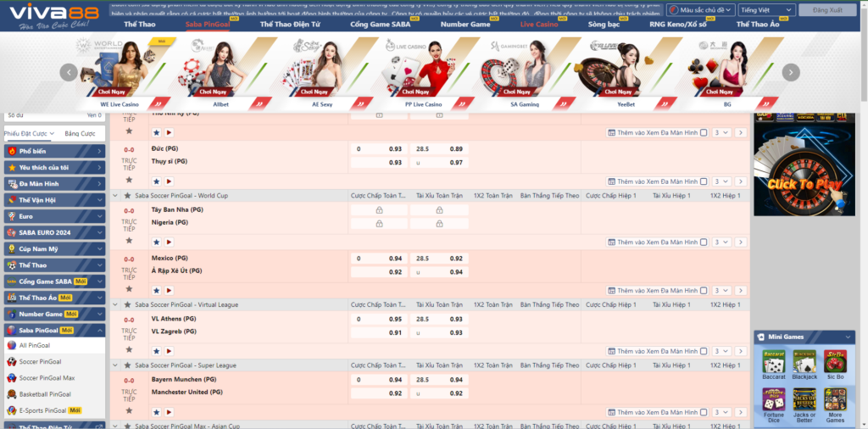Switch to Bảng Cược tab
The image size is (868, 429).
click(80, 133)
